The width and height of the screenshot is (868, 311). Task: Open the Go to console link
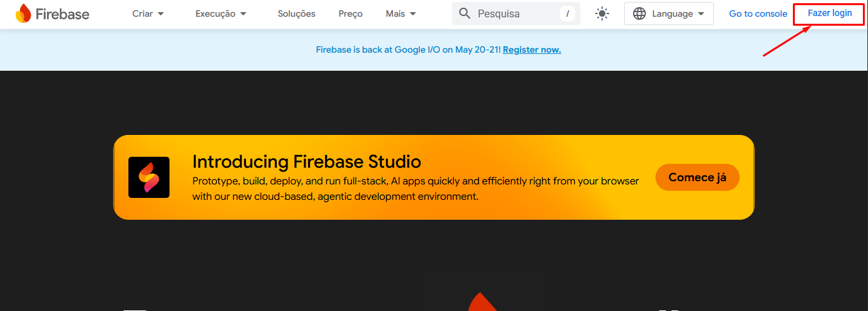coord(758,13)
